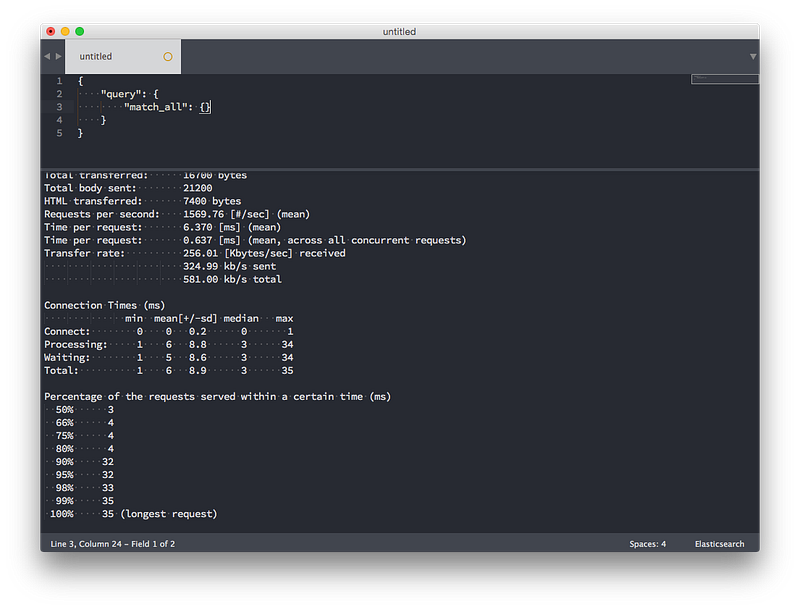This screenshot has height=610, width=800.
Task: Open the Spaces: 4 indentation menu
Action: [647, 544]
